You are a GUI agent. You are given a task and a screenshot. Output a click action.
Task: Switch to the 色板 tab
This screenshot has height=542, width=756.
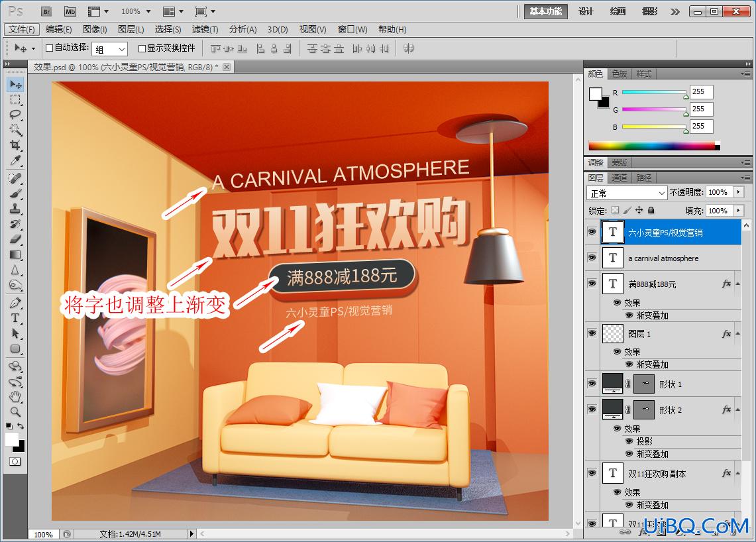click(x=619, y=74)
